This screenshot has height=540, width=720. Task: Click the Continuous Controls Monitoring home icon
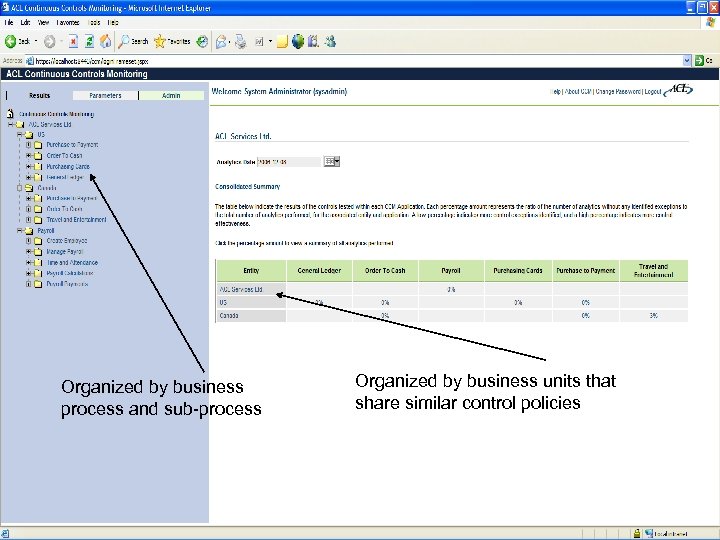click(10, 113)
